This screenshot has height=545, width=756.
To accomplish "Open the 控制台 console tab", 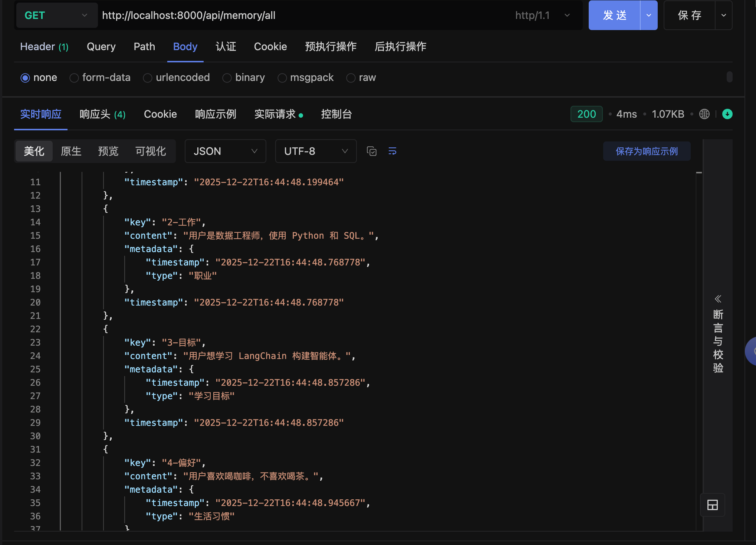I will (x=336, y=114).
